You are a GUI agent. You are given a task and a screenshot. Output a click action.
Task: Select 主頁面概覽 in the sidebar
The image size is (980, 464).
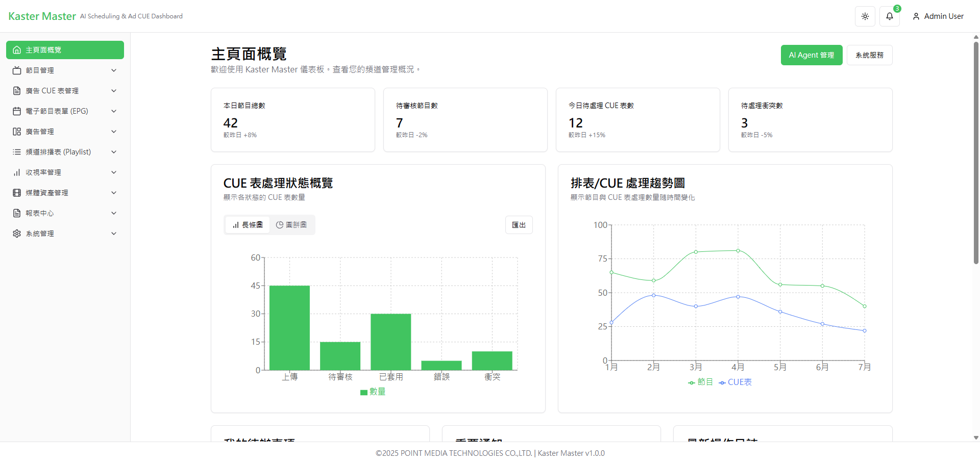(65, 50)
